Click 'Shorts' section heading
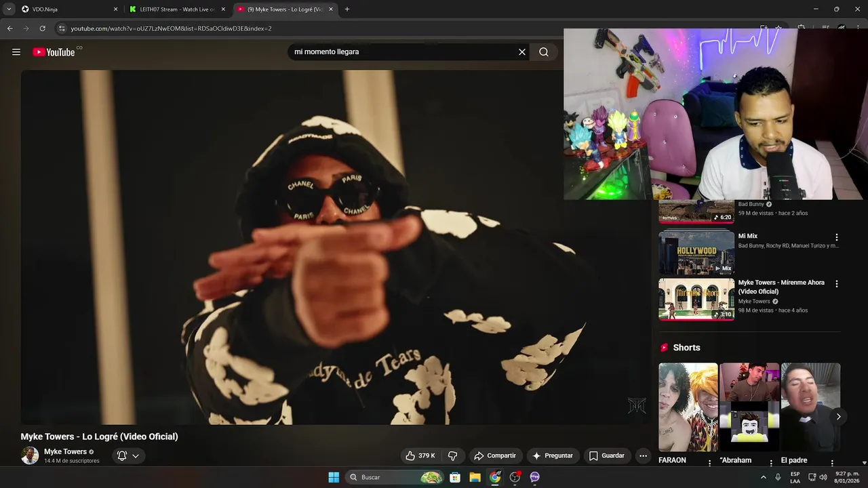 point(686,348)
